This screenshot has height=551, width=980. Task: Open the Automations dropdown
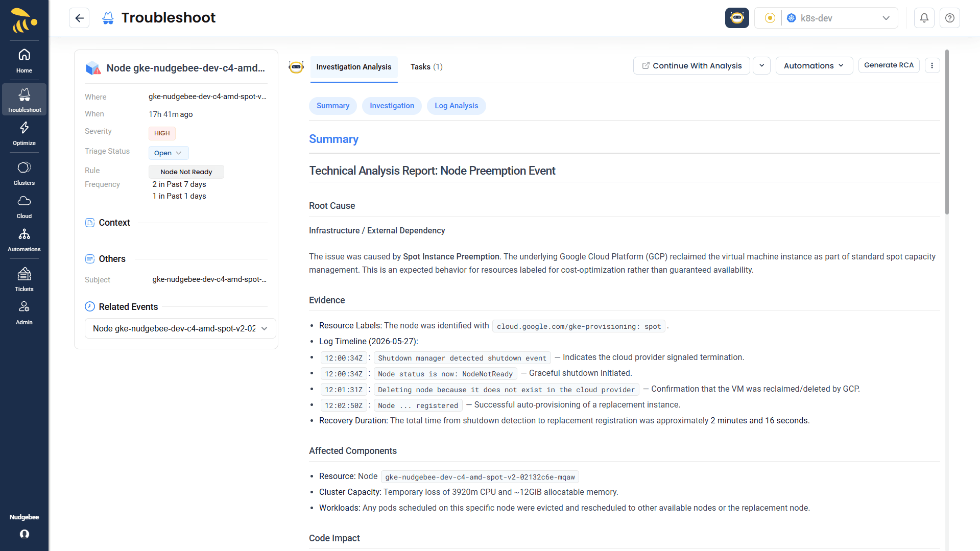click(x=814, y=65)
